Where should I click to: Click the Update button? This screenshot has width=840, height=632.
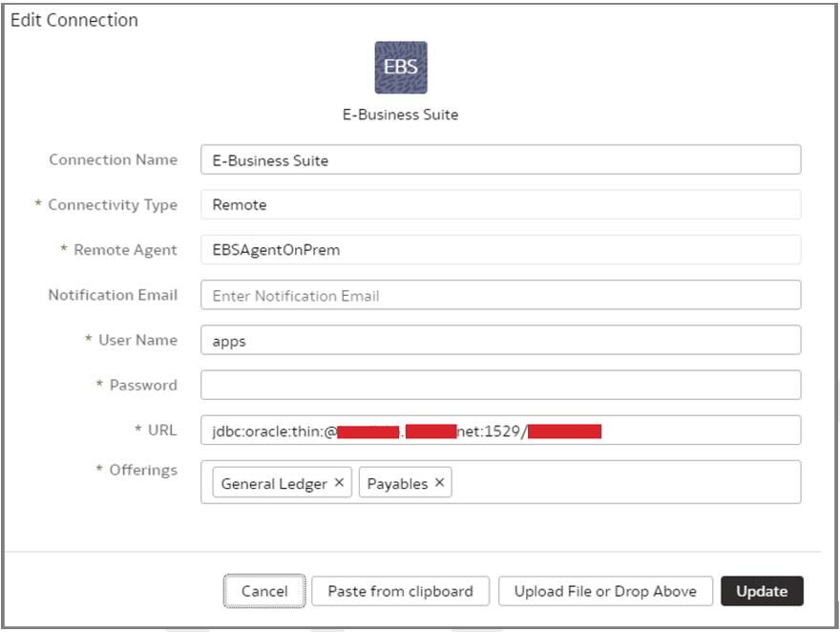coord(763,591)
